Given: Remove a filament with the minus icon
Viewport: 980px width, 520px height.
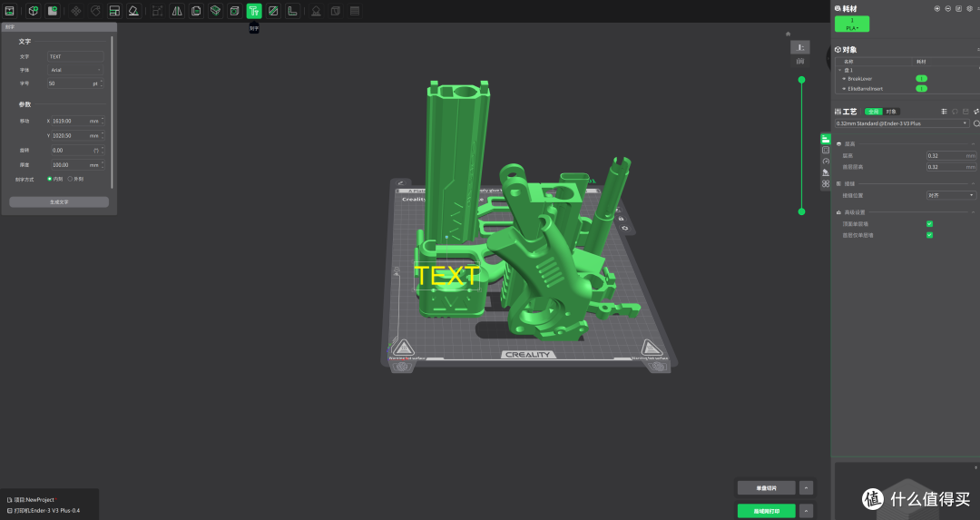Looking at the screenshot, I should (x=948, y=9).
